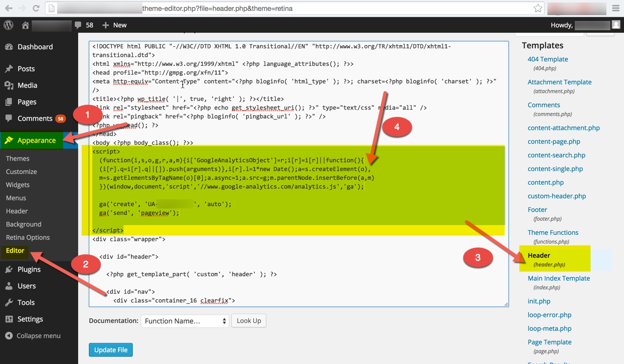Open Customize under Appearance
624x364 pixels.
(x=21, y=172)
